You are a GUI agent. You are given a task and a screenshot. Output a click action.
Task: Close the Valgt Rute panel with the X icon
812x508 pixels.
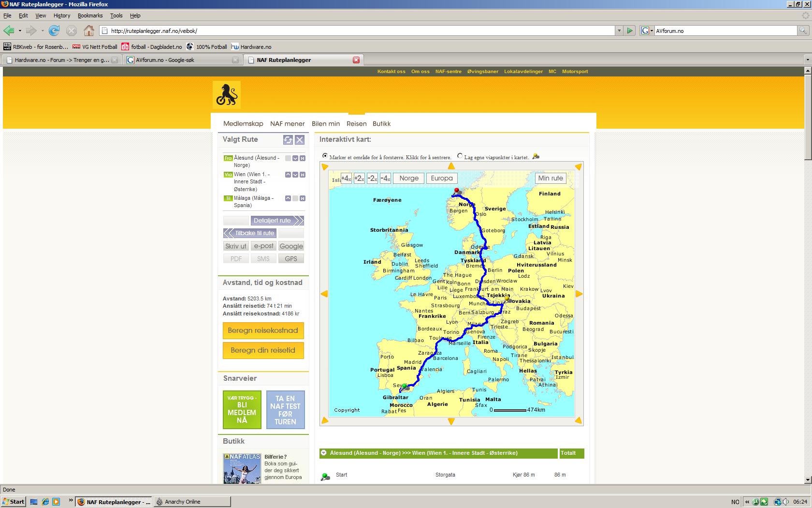[300, 140]
